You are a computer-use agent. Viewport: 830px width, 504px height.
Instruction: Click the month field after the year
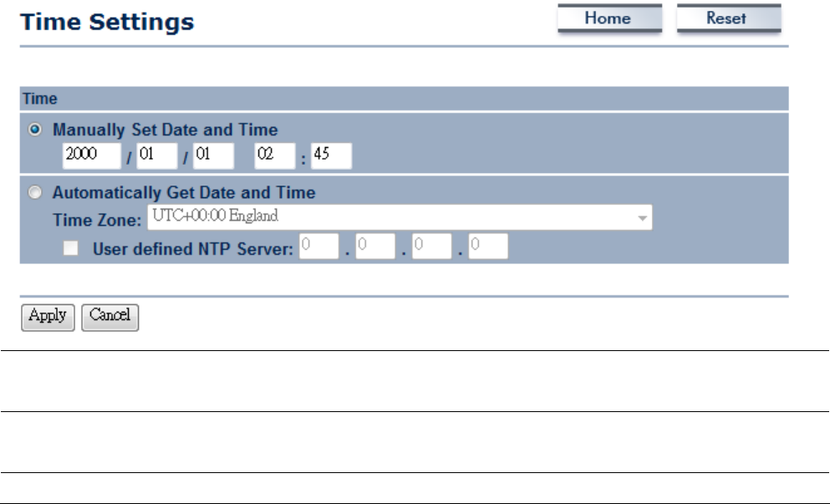coord(156,155)
